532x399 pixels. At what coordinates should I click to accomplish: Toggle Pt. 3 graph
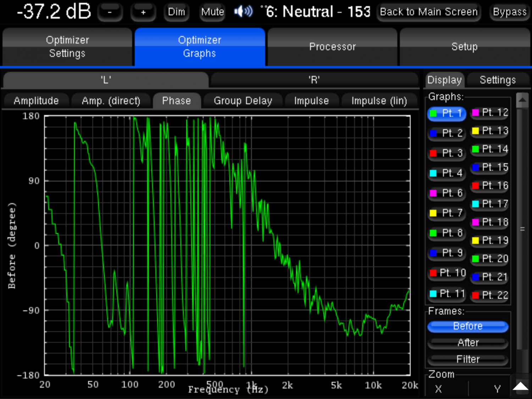(x=447, y=153)
